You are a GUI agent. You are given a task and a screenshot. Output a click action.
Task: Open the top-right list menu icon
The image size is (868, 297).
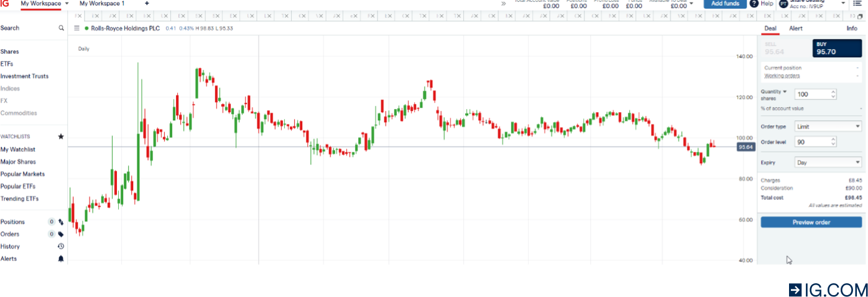(857, 4)
